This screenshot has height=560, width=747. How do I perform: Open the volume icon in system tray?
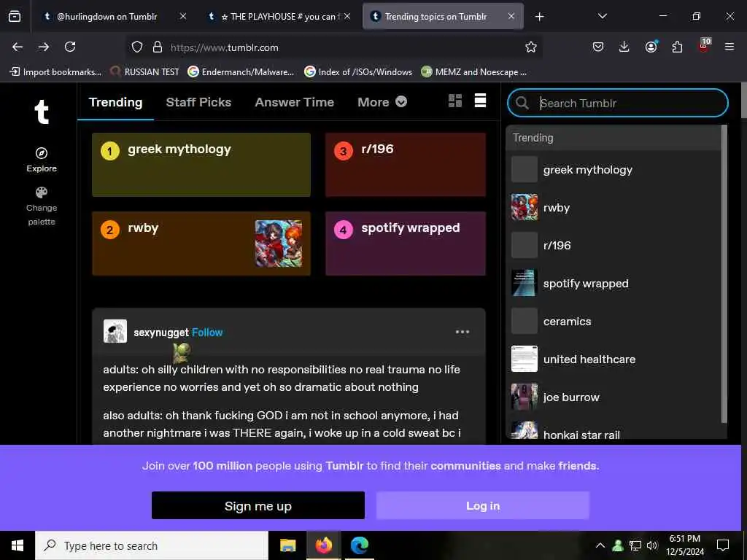(x=651, y=545)
